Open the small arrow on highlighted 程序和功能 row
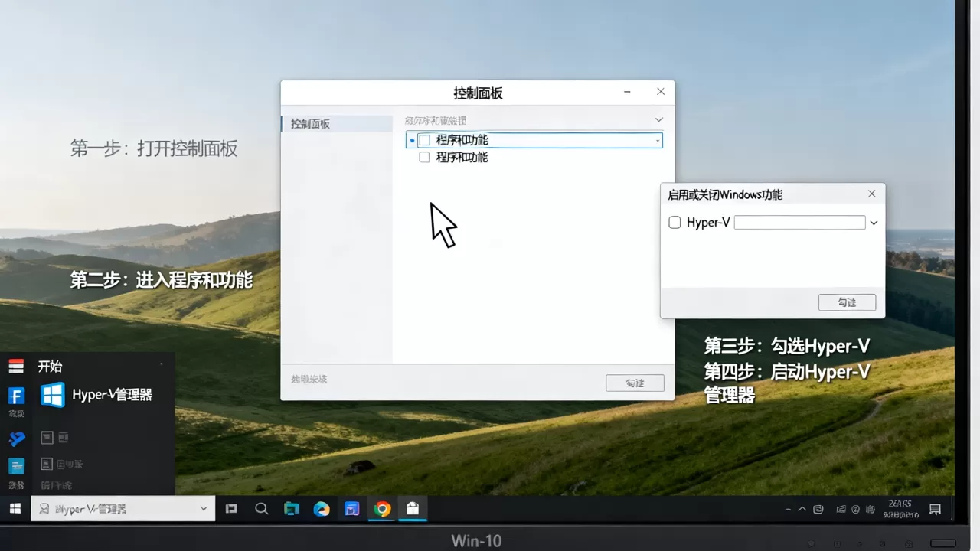The height and width of the screenshot is (551, 980). click(x=658, y=141)
